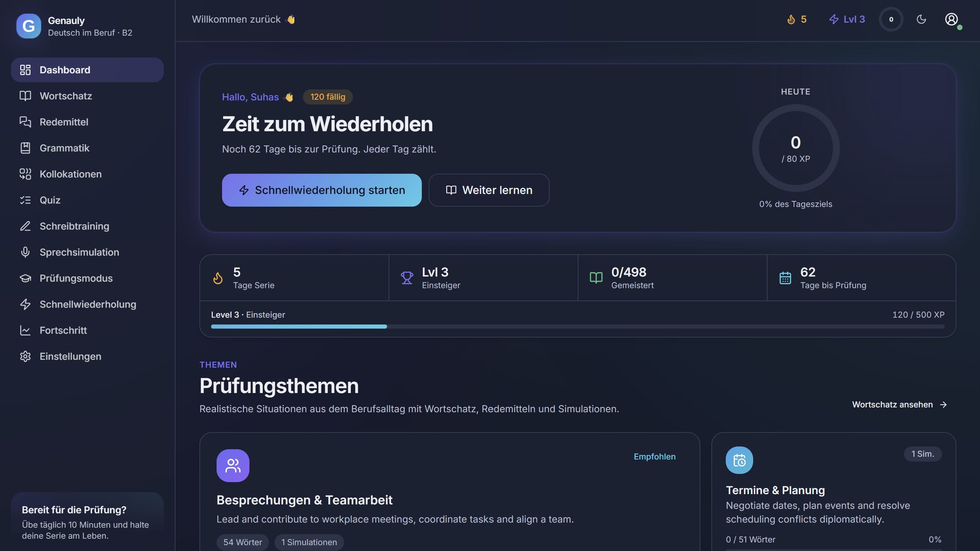Click the Weiter lernen button
The width and height of the screenshot is (980, 551).
tap(489, 190)
